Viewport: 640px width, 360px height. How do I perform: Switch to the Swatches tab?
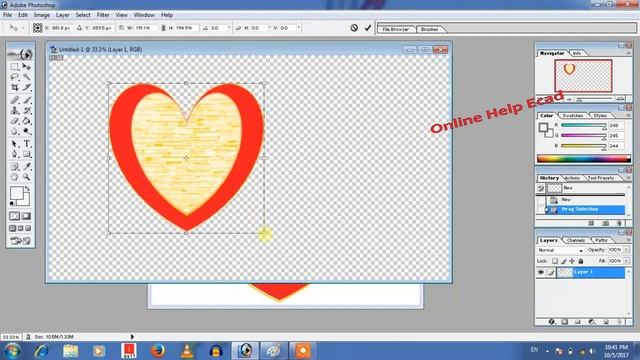pyautogui.click(x=572, y=116)
